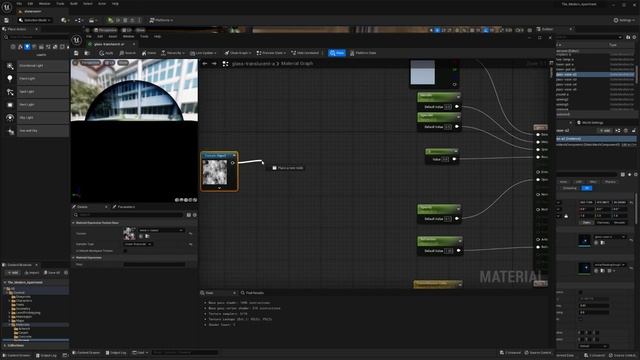The image size is (640, 360).
Task: Toggle the Is Default Meshpaint Texture checkbox
Action: tap(125, 251)
